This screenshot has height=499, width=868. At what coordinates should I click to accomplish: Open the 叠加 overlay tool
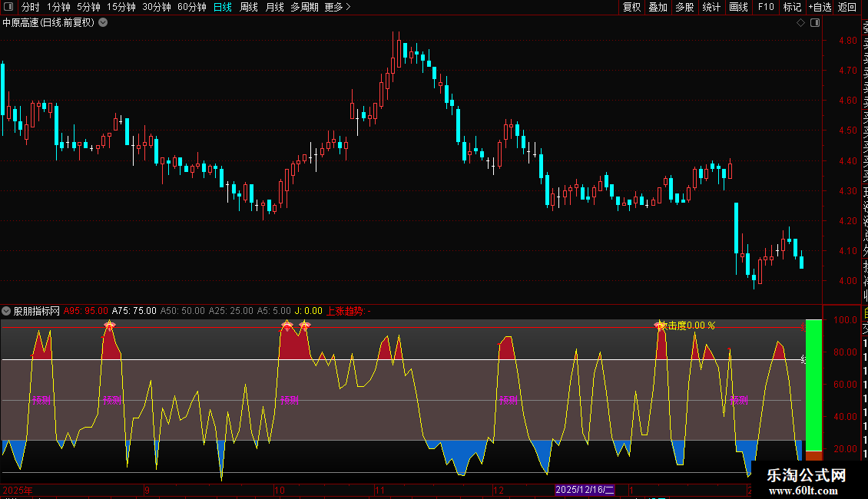pyautogui.click(x=658, y=7)
